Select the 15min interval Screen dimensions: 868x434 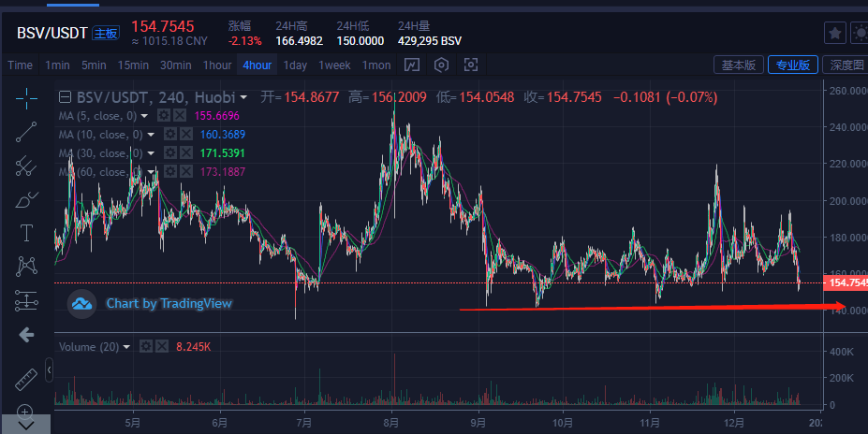pos(133,65)
